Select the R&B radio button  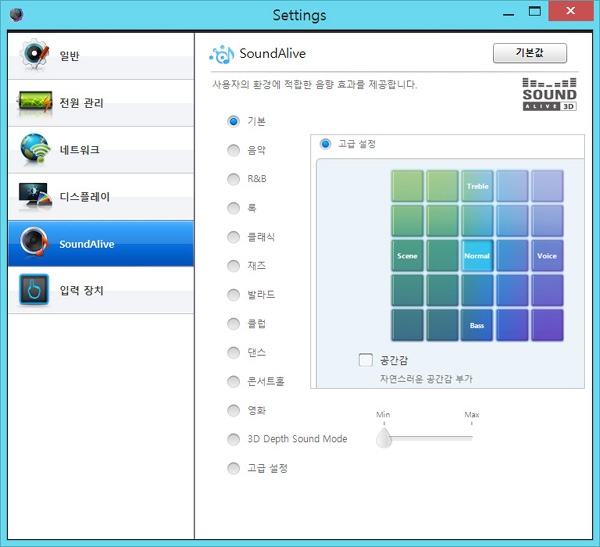click(233, 179)
